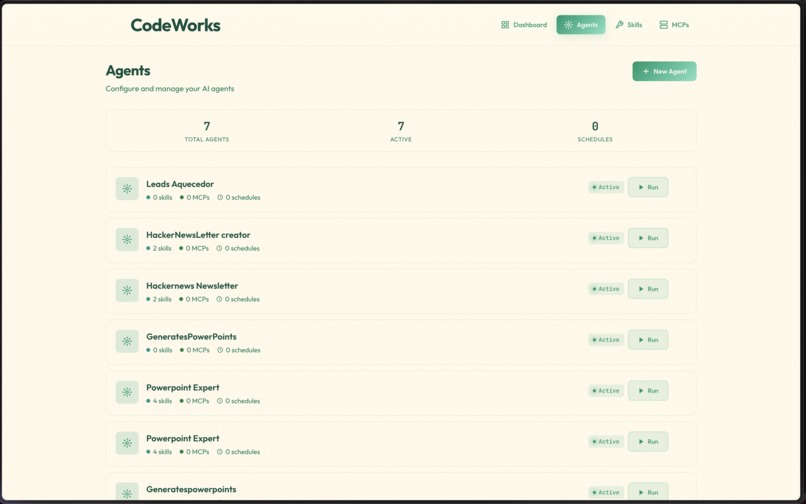The width and height of the screenshot is (806, 504).
Task: Click the Leads Aquecedor agent icon
Action: 127,189
